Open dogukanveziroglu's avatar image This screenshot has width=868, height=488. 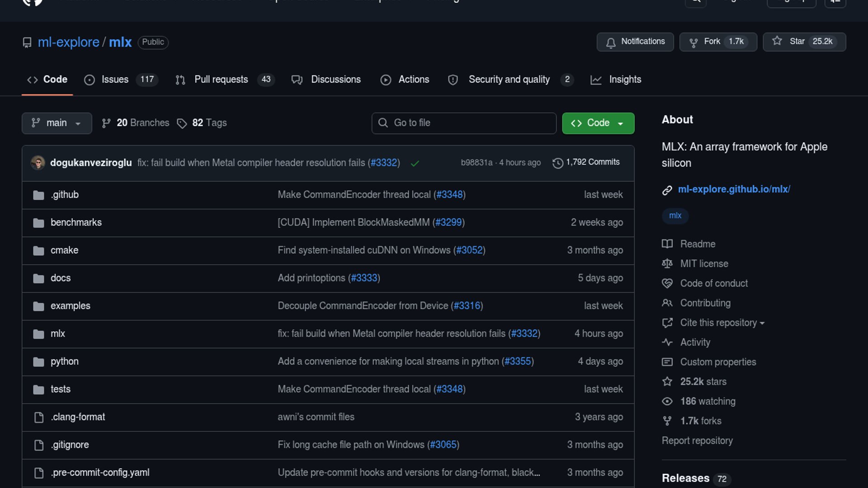[38, 163]
